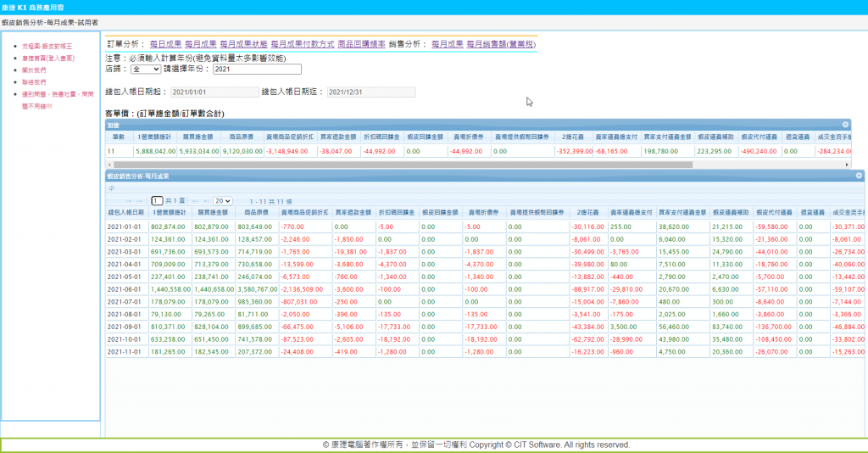
Task: Open the 店鋪 store dropdown
Action: coord(145,69)
